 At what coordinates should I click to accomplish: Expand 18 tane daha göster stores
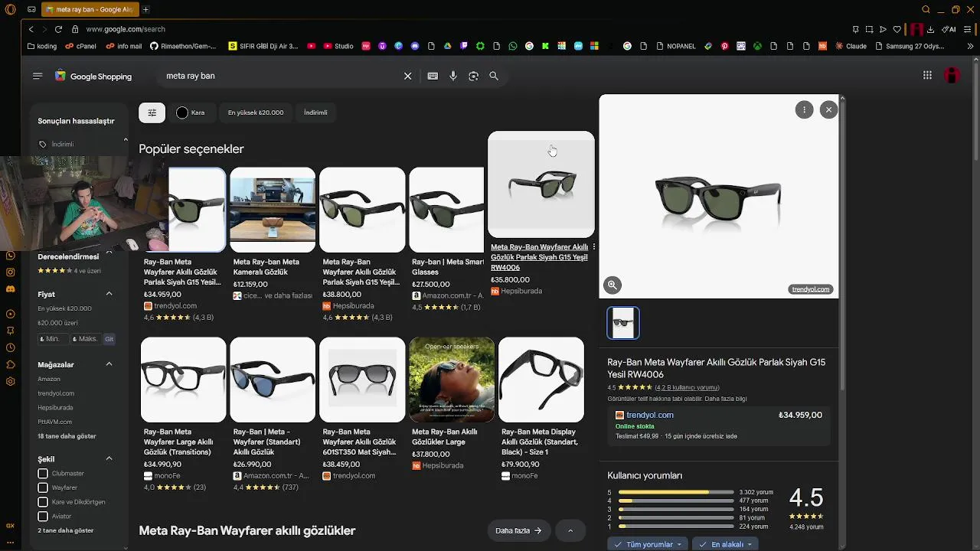pyautogui.click(x=67, y=436)
